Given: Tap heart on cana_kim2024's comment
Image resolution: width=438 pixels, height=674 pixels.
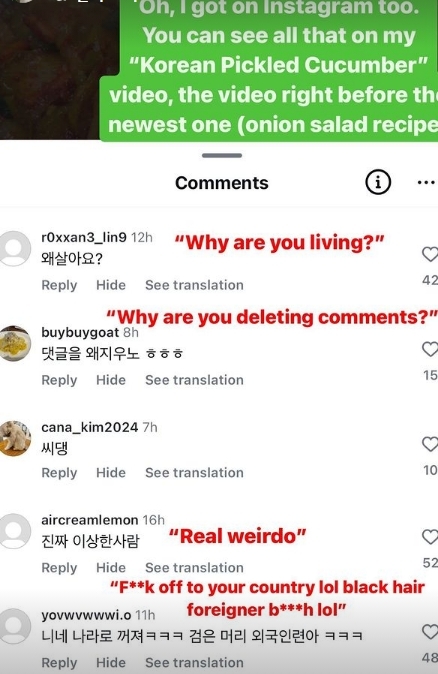Looking at the screenshot, I should click(x=430, y=444).
